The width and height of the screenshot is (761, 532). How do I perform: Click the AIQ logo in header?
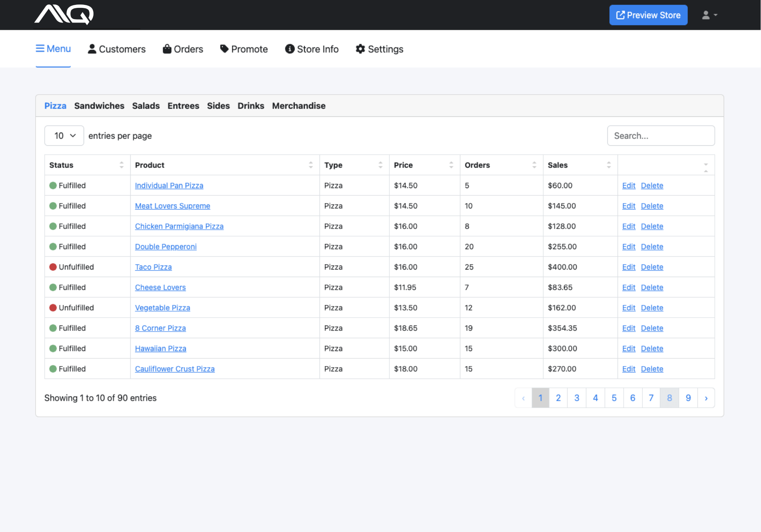[64, 14]
